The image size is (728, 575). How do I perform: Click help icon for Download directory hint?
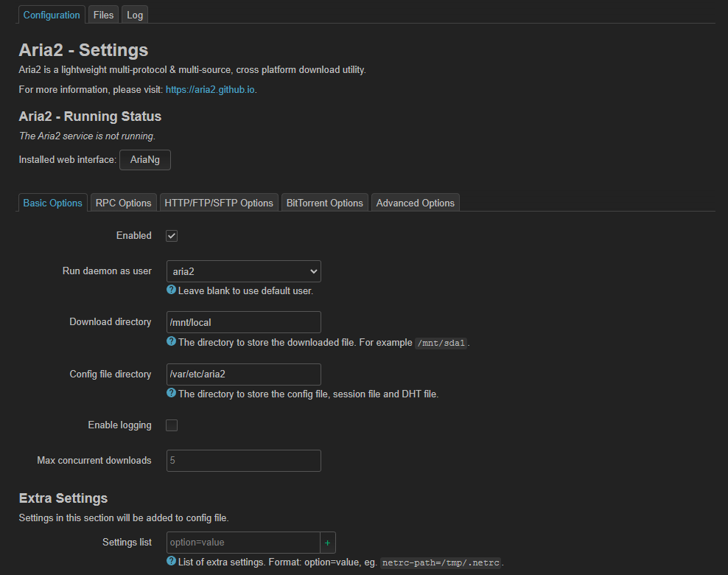[172, 341]
